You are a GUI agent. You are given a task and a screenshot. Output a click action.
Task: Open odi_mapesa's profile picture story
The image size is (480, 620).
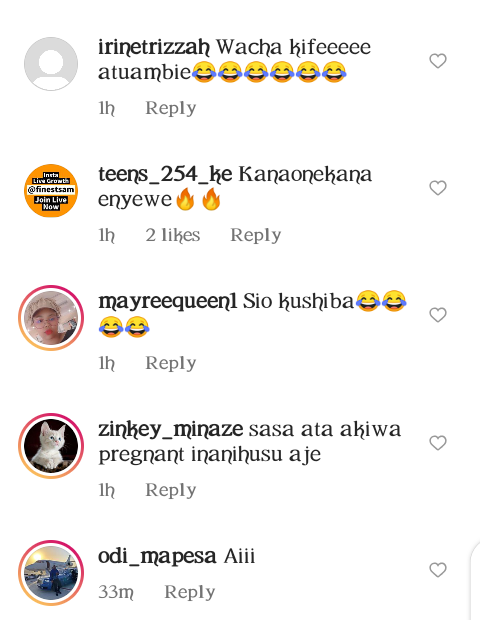(x=51, y=573)
